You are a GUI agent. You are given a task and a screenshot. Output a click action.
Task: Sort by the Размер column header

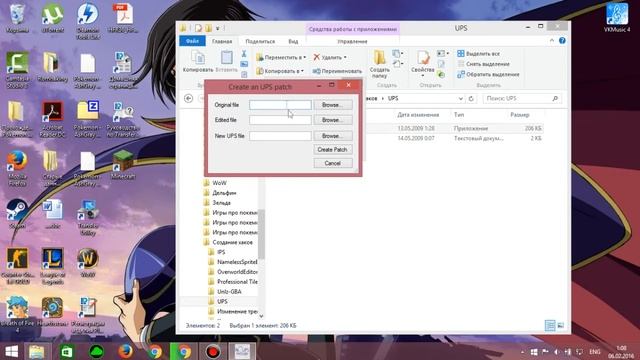click(x=520, y=115)
